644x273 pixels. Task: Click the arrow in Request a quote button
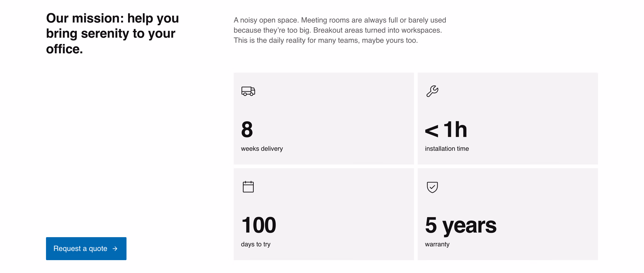pos(115,248)
